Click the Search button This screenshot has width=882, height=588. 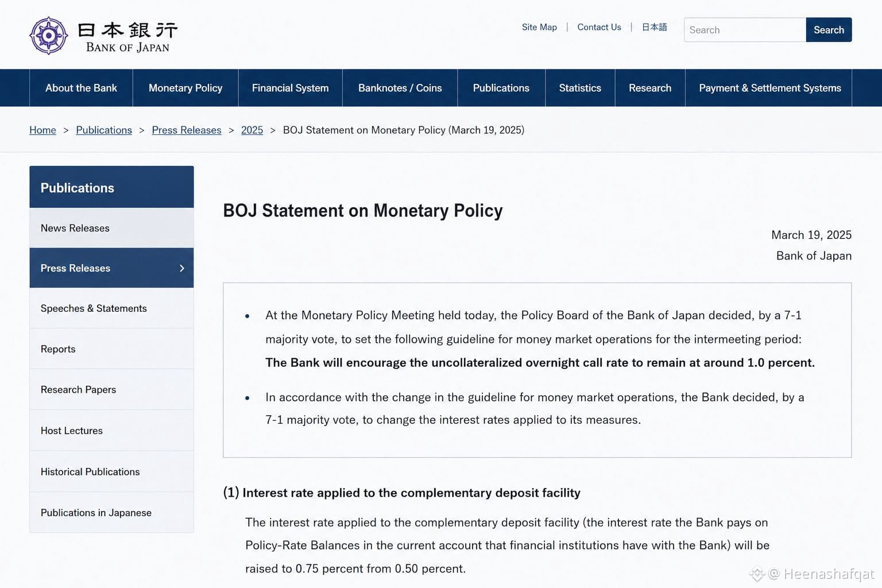pos(829,30)
